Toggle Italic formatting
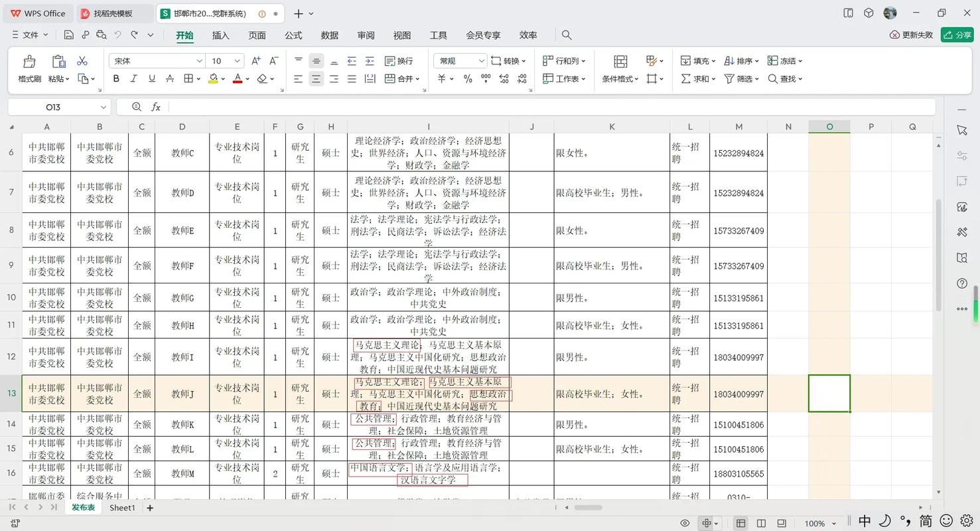 [x=134, y=79]
